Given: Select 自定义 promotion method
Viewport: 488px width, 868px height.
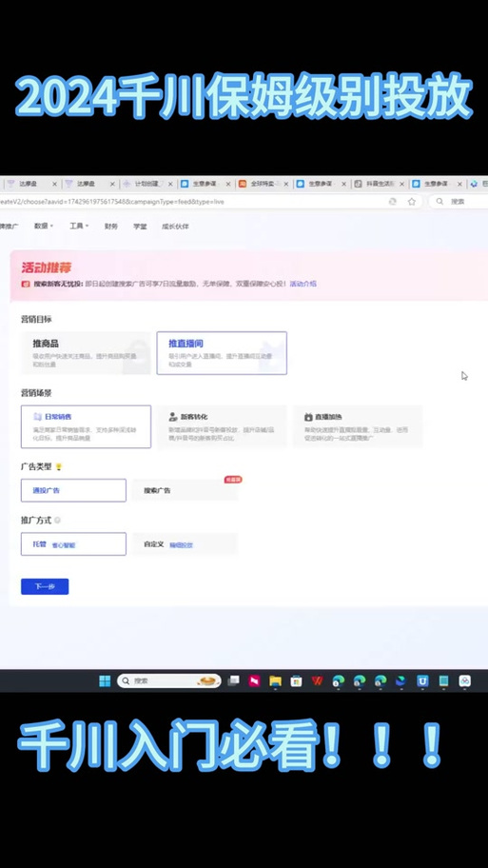Looking at the screenshot, I should pos(185,544).
